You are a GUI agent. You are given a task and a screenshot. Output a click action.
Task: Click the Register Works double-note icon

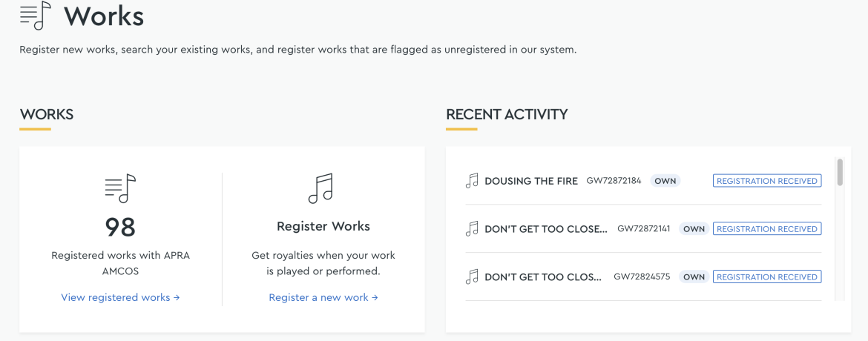pyautogui.click(x=320, y=188)
